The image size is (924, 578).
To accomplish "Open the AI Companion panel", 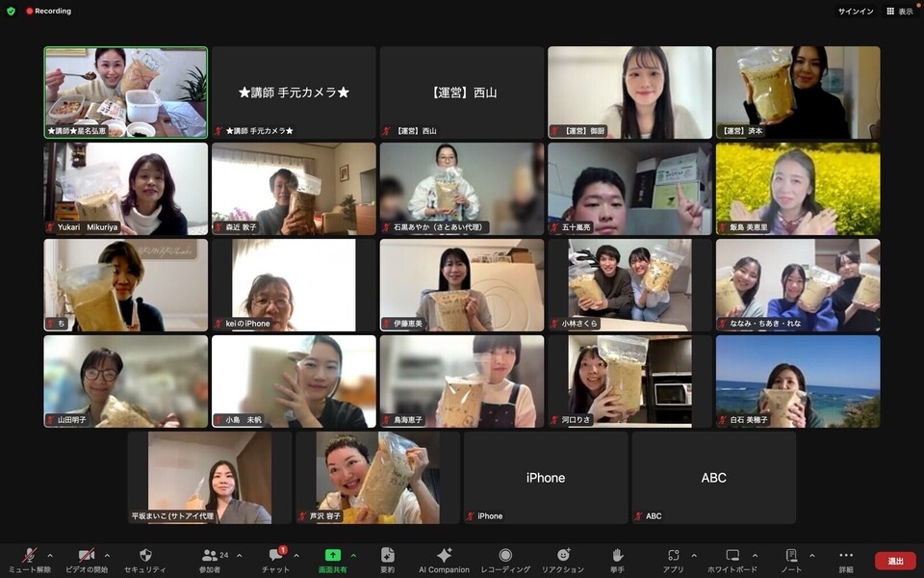I will [444, 557].
